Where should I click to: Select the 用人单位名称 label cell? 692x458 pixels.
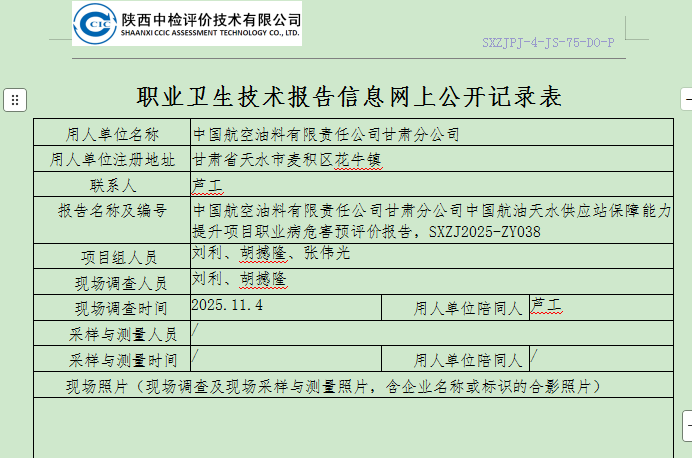coord(111,133)
